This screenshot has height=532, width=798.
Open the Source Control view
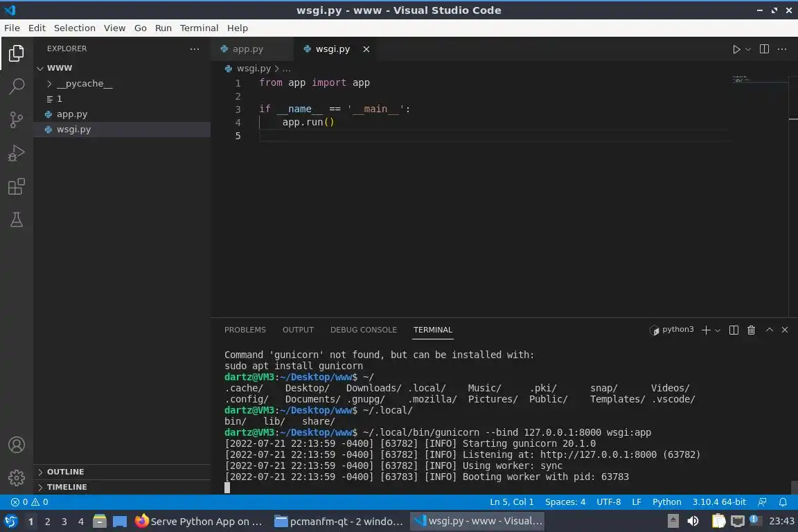tap(17, 120)
